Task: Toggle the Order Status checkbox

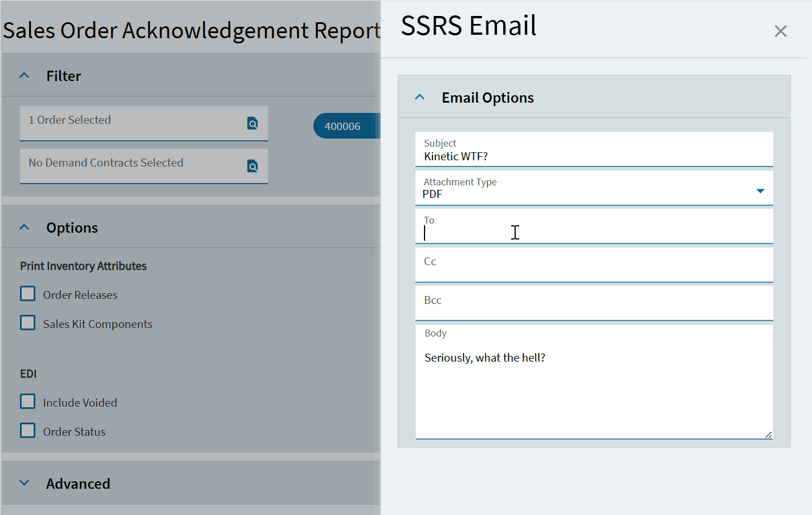Action: [x=27, y=431]
